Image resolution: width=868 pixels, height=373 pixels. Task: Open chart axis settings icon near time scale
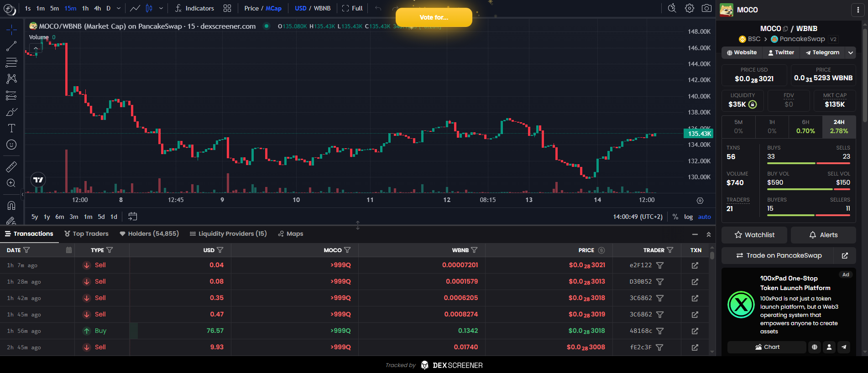(700, 201)
